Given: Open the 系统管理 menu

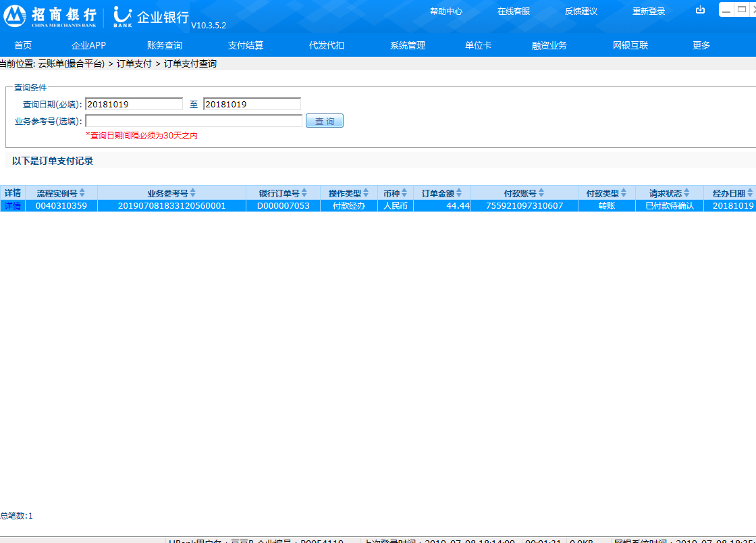Looking at the screenshot, I should pos(408,45).
